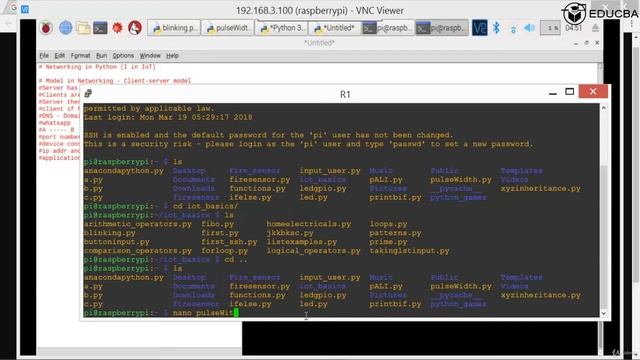Open the Run menu in IDLE
The image size is (640, 360).
pyautogui.click(x=101, y=56)
